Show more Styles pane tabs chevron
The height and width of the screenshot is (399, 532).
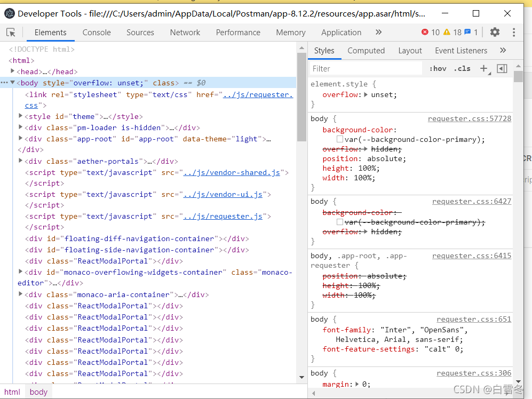[x=503, y=50]
